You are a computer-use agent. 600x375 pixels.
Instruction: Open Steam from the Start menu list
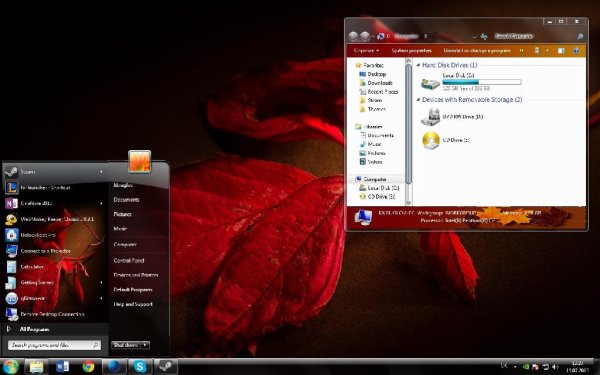pos(54,172)
